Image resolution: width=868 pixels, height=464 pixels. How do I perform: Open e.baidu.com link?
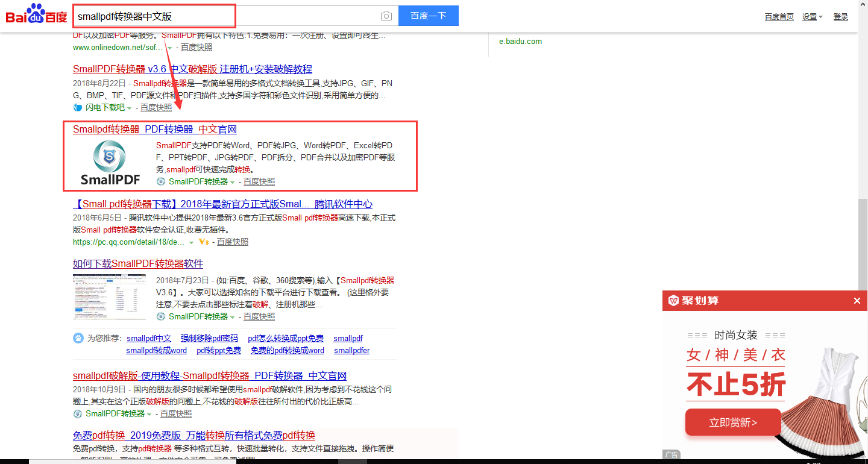[x=520, y=42]
